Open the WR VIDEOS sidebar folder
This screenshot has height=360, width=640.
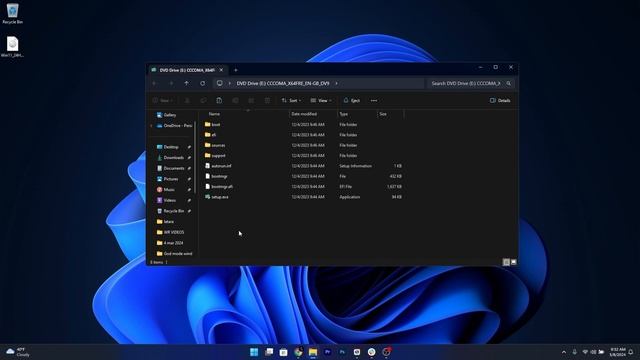click(x=170, y=232)
